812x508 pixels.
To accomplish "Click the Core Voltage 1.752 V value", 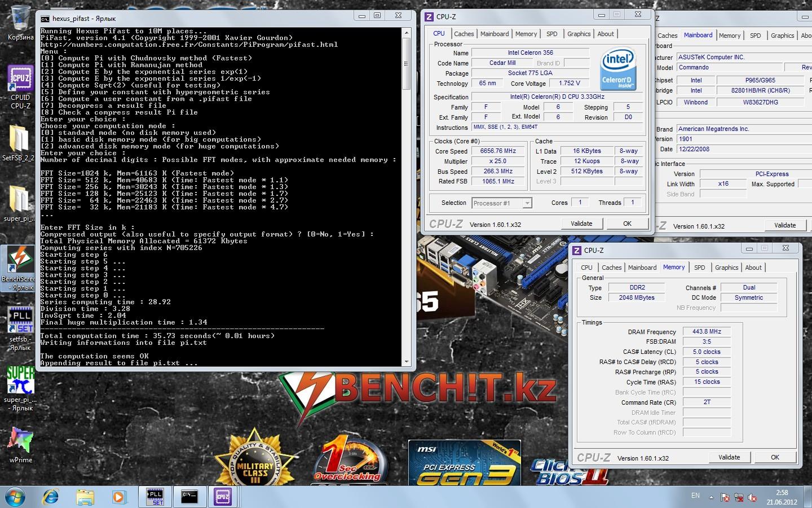I will click(570, 84).
